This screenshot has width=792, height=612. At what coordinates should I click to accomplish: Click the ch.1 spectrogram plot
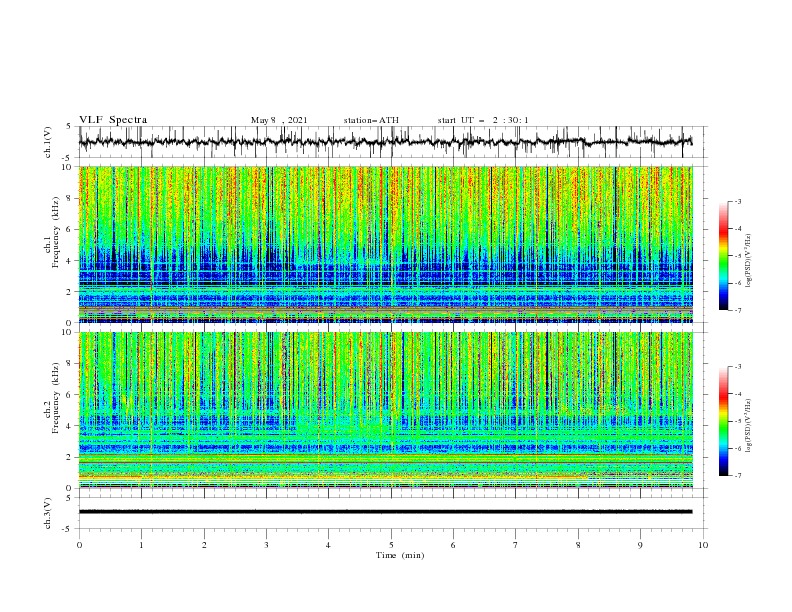385,244
